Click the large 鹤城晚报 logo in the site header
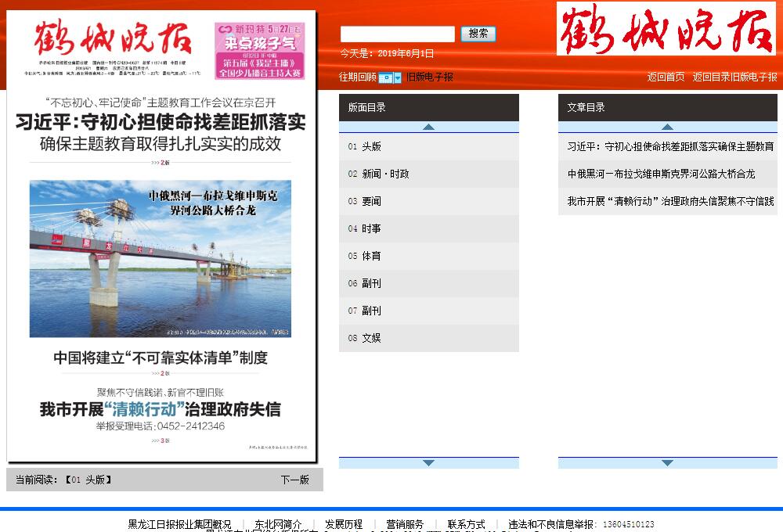This screenshot has height=532, width=783. click(x=666, y=28)
